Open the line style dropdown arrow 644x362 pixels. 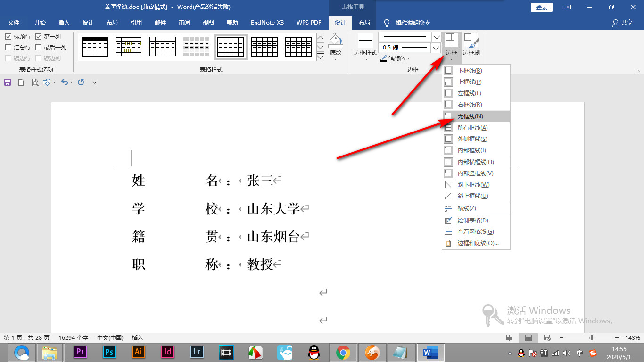pos(437,37)
